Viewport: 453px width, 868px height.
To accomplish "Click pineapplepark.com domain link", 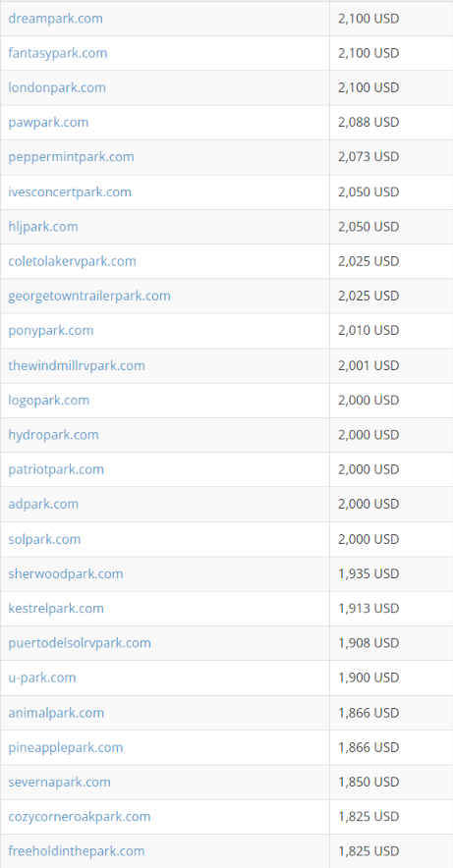I will (66, 747).
